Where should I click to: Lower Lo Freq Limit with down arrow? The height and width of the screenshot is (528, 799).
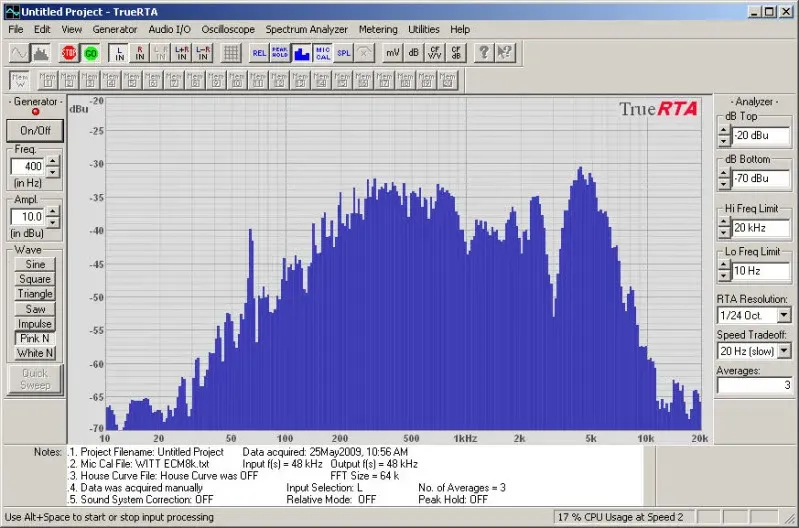tap(724, 276)
